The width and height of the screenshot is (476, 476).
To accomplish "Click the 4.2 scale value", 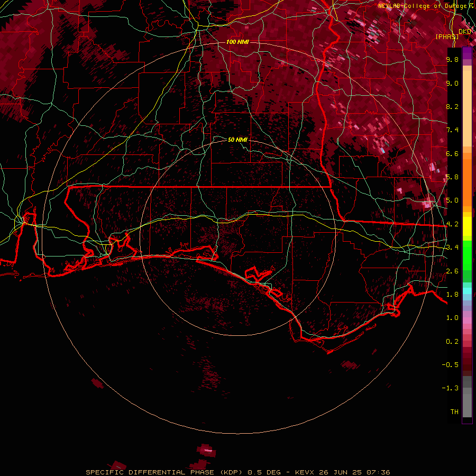I will (452, 224).
